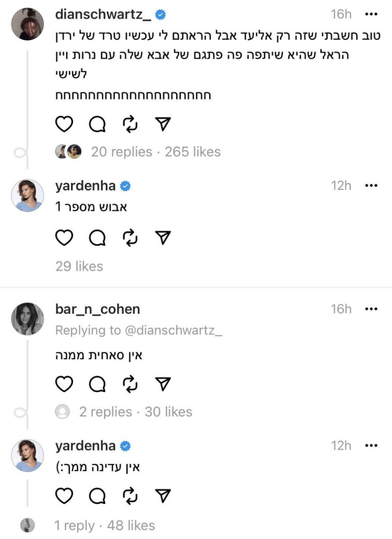Viewport: 392px width, 539px height.
Task: Share the bar_n_cohen reply
Action: click(163, 384)
